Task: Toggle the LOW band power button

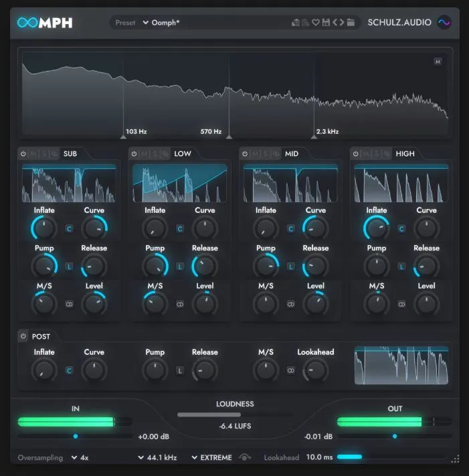Action: pos(134,154)
